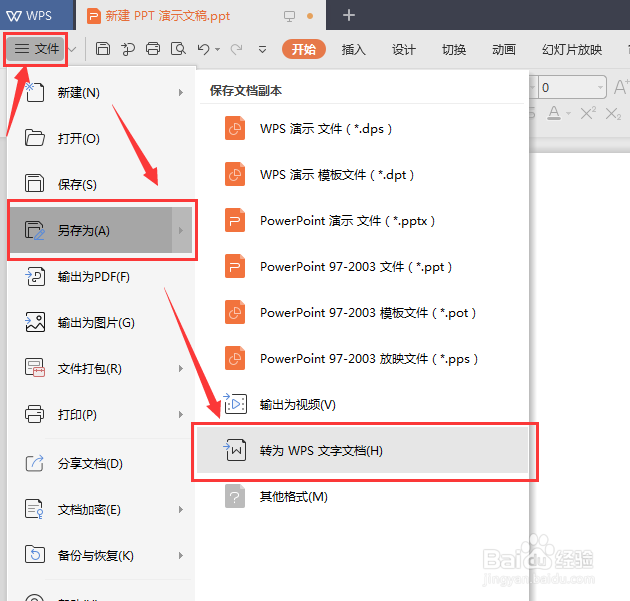This screenshot has width=630, height=601.
Task: Click the Print icon in quick toolbar
Action: point(153,49)
